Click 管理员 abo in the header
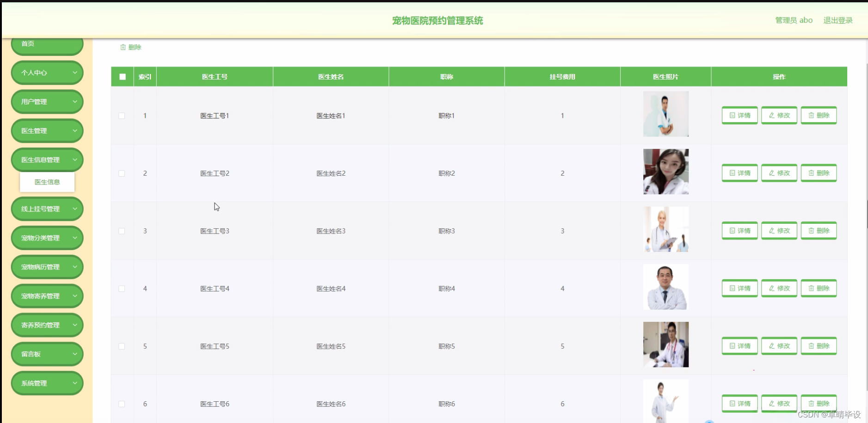This screenshot has width=868, height=423. pos(794,20)
